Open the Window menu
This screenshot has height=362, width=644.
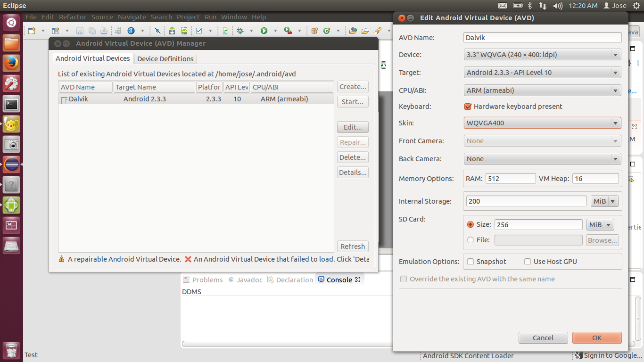pos(234,17)
